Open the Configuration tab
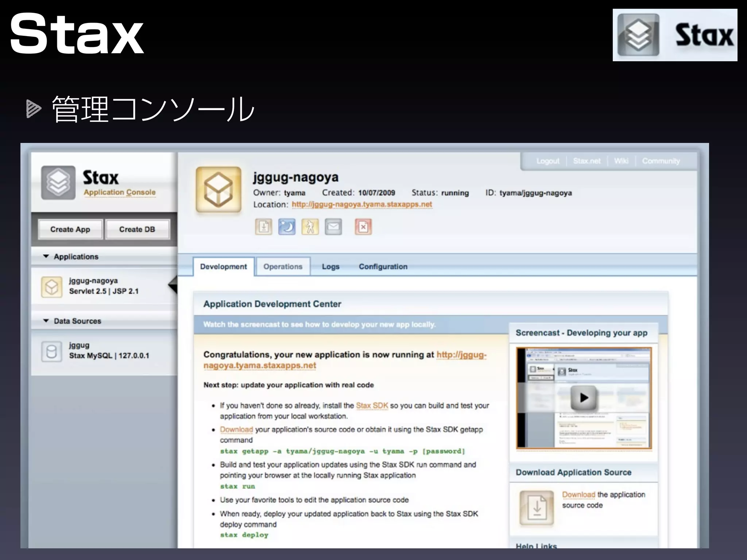 point(383,267)
